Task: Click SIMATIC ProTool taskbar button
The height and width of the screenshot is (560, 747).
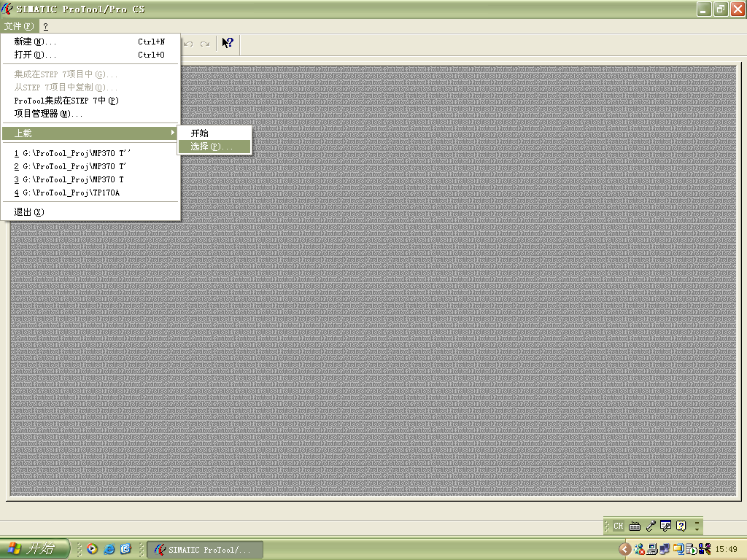Action: pos(205,550)
